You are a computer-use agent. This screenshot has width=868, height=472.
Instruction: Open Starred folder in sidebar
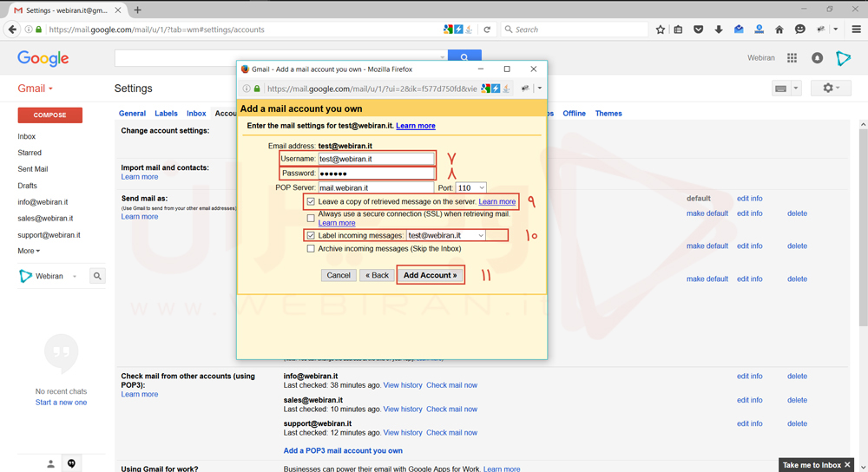click(x=30, y=153)
